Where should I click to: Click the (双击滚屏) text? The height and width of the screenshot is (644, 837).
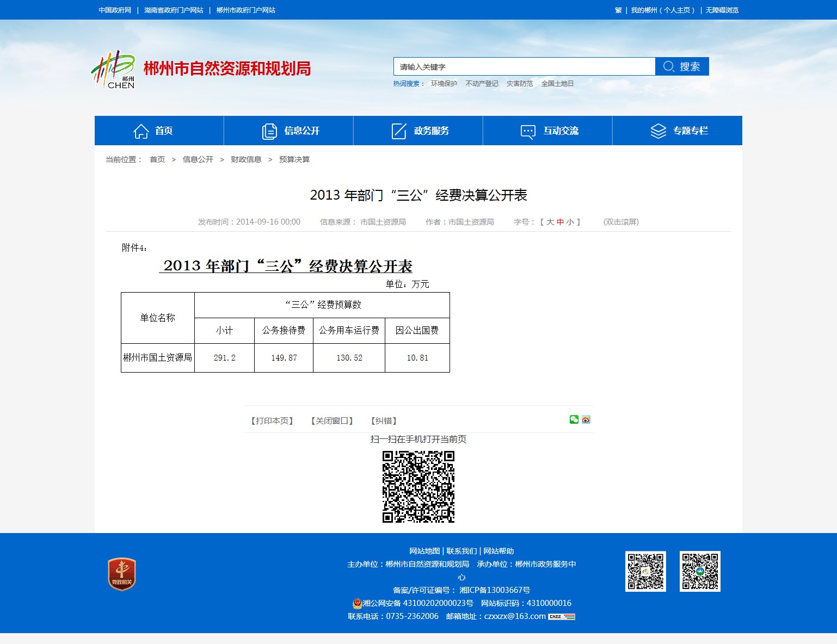[621, 222]
